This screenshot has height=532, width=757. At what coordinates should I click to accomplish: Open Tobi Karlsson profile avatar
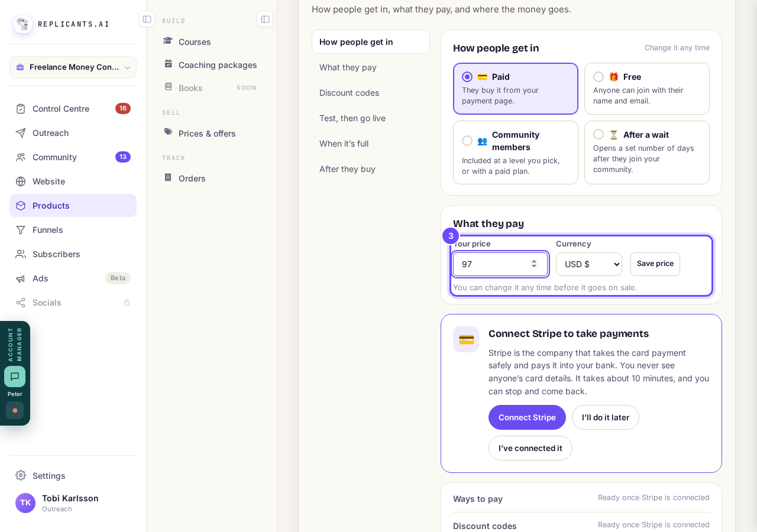(25, 503)
